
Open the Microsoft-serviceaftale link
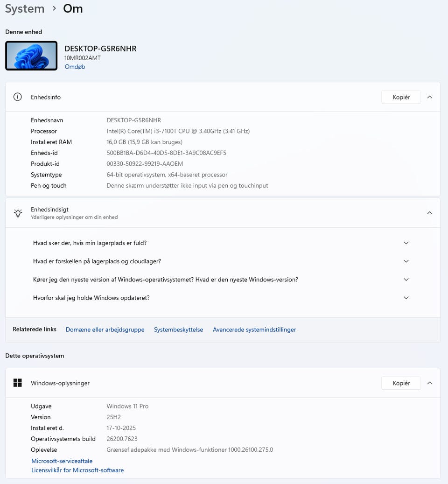[x=62, y=461]
